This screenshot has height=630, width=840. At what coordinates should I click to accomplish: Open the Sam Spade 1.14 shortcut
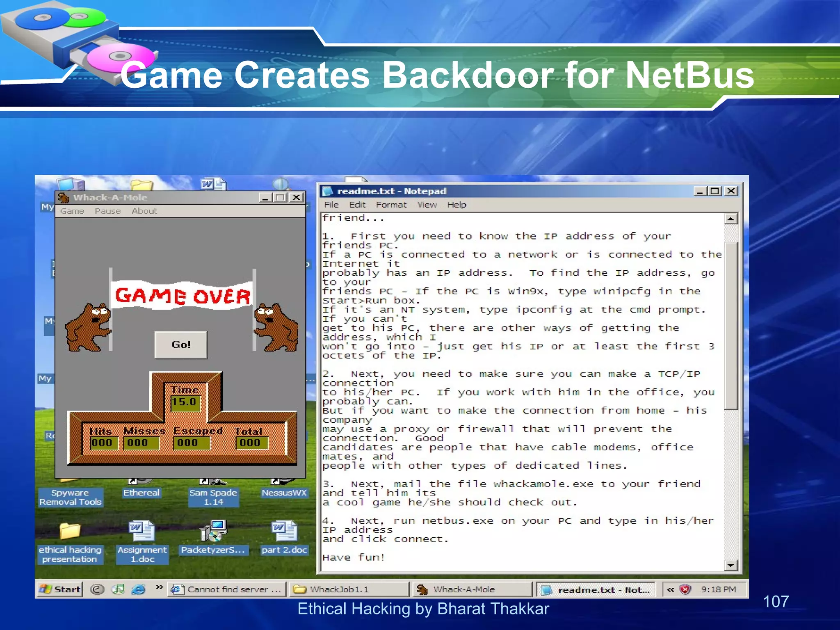[213, 497]
